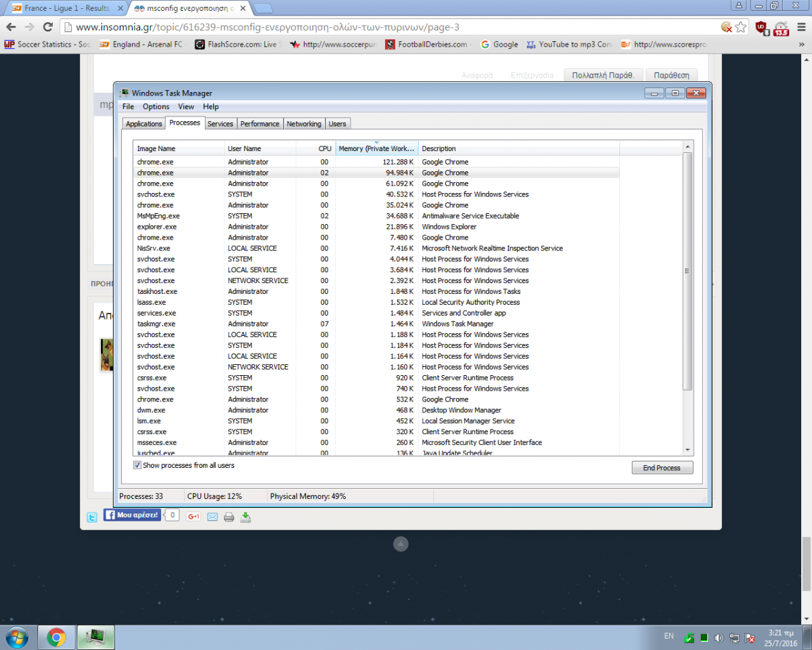Select the MsMpEng.exe process row
Image resolution: width=812 pixels, height=650 pixels.
(157, 216)
